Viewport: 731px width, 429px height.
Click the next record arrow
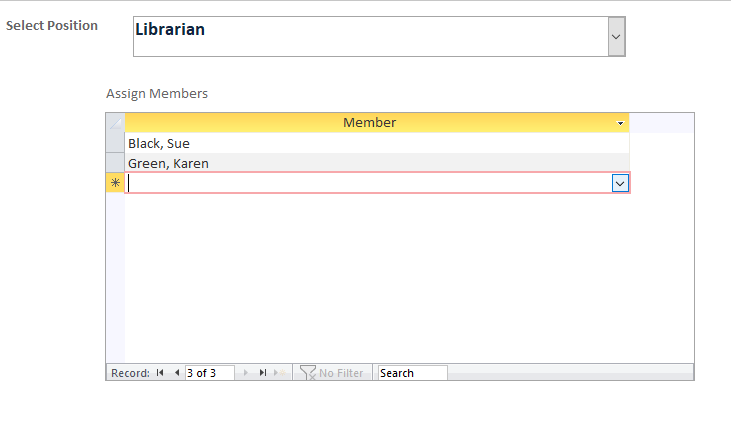coord(246,373)
